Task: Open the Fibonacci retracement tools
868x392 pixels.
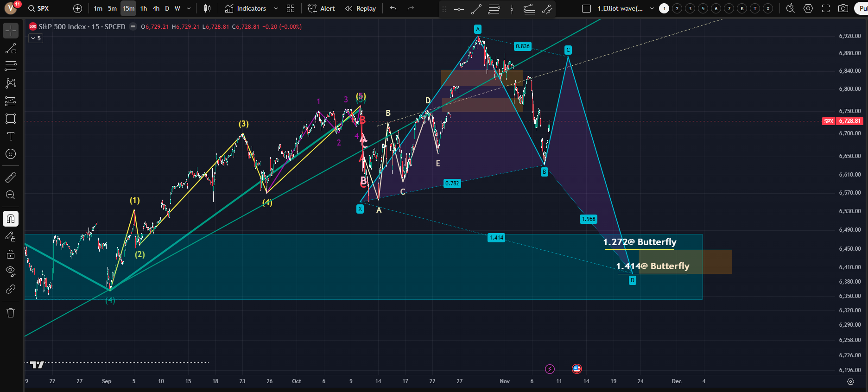Action: click(x=11, y=66)
